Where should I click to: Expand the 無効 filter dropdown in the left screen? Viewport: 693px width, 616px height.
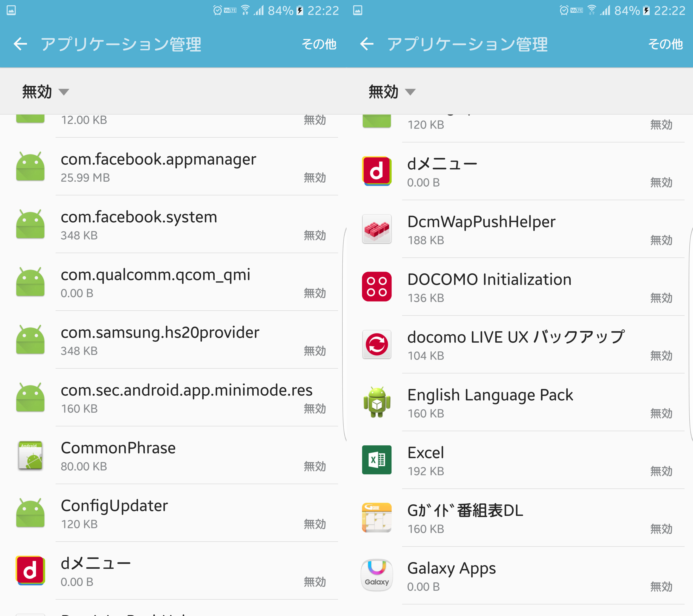(46, 91)
